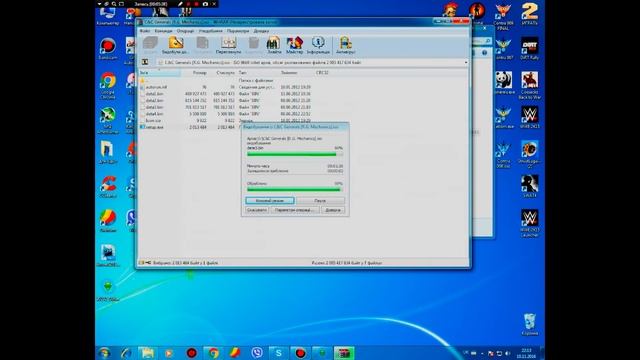
Task: Sort by CRC32 column header
Action: pos(327,73)
